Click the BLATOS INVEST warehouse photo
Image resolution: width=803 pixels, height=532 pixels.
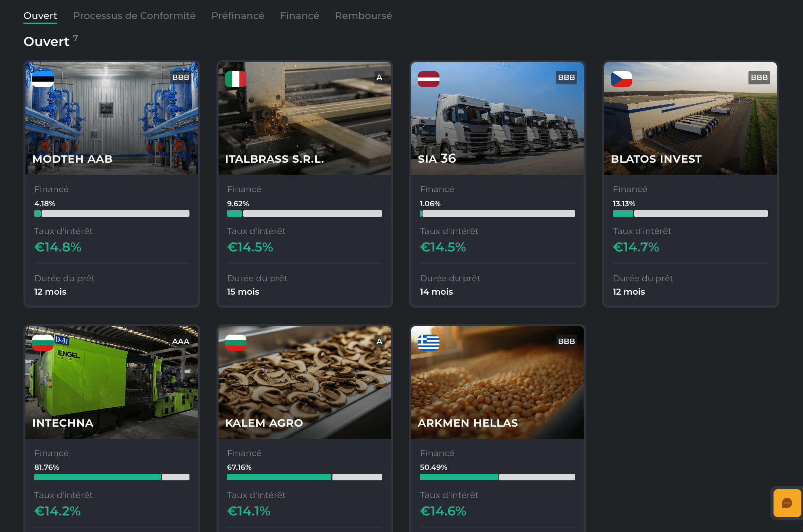point(690,118)
